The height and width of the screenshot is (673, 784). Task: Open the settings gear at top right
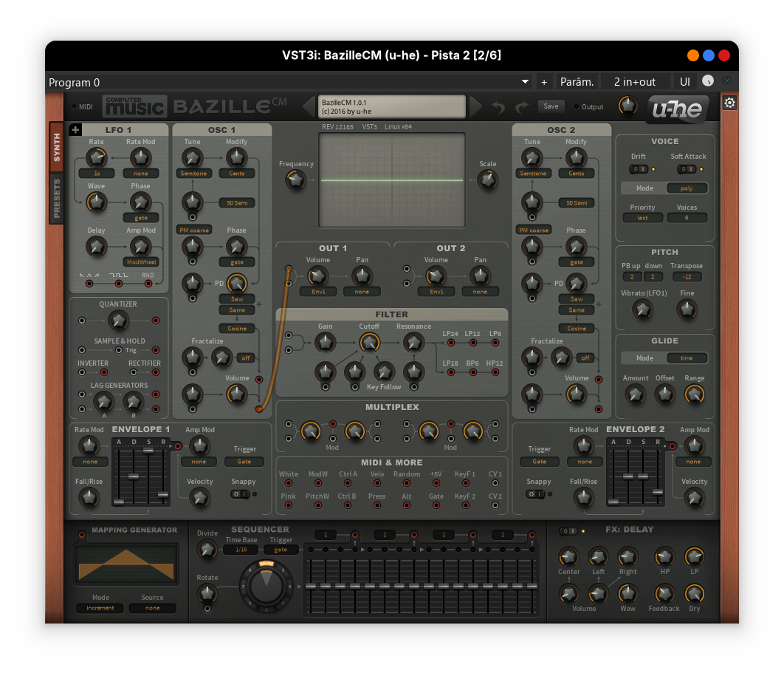click(x=729, y=103)
